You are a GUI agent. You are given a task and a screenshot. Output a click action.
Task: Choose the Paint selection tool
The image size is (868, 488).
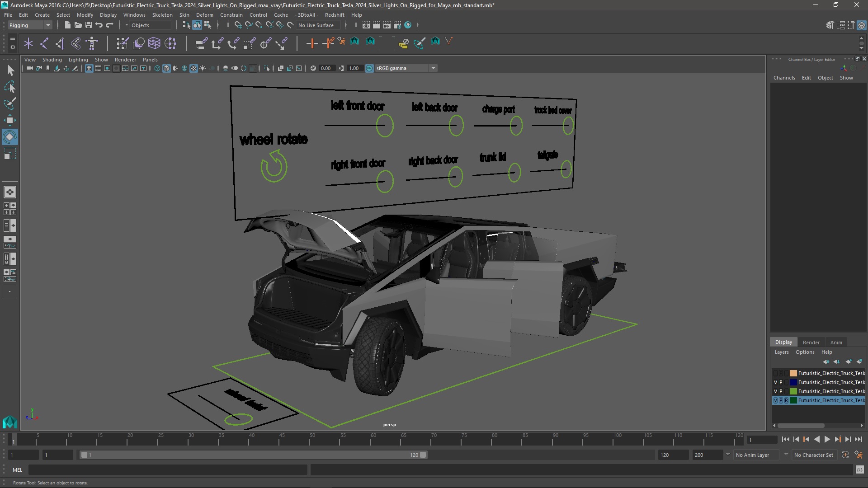[10, 103]
